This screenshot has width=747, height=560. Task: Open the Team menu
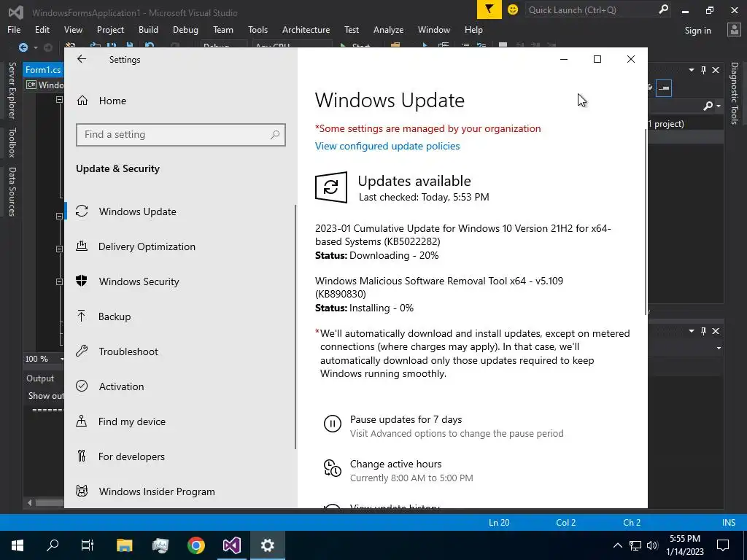(223, 29)
